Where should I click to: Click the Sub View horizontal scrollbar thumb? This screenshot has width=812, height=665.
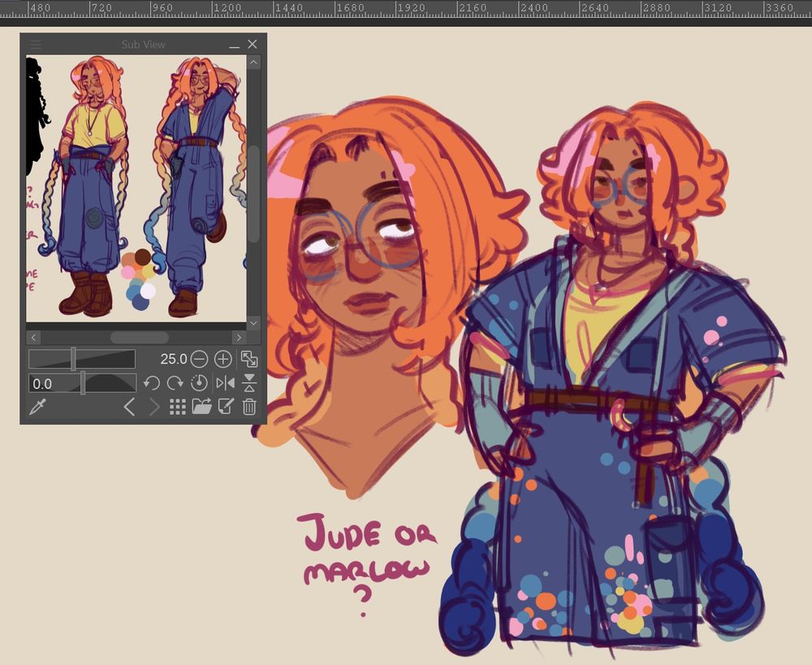click(140, 338)
